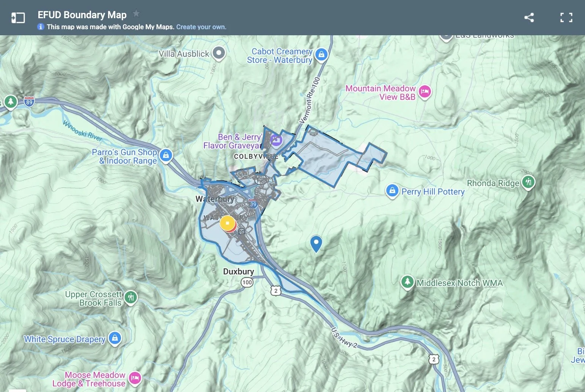Select the Mountain Meadow View B&B lodging pin
The image size is (585, 392).
(x=425, y=92)
